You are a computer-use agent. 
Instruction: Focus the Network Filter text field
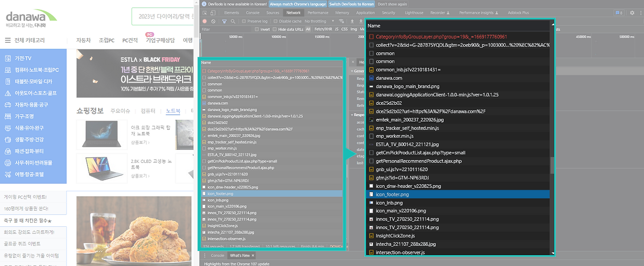click(x=225, y=29)
